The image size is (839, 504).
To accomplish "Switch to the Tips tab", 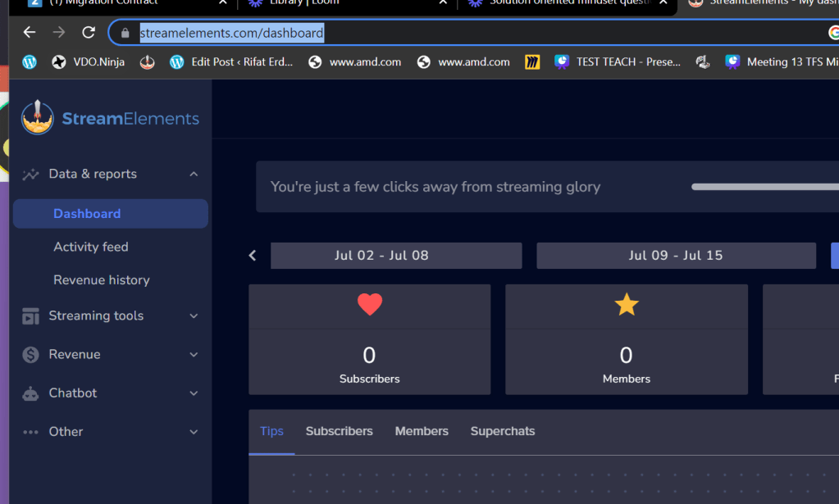I will [x=271, y=431].
